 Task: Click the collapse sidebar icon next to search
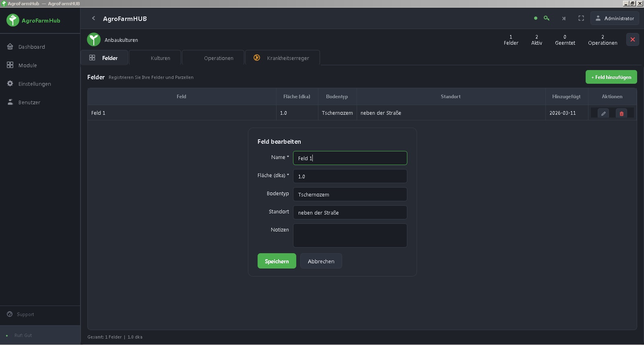pyautogui.click(x=564, y=18)
